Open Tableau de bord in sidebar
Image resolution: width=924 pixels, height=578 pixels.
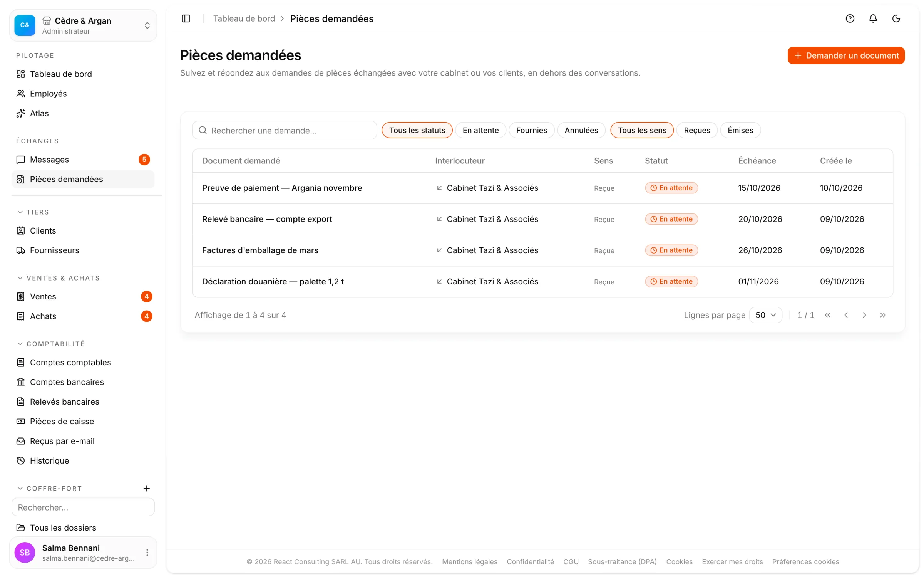[x=83, y=74]
